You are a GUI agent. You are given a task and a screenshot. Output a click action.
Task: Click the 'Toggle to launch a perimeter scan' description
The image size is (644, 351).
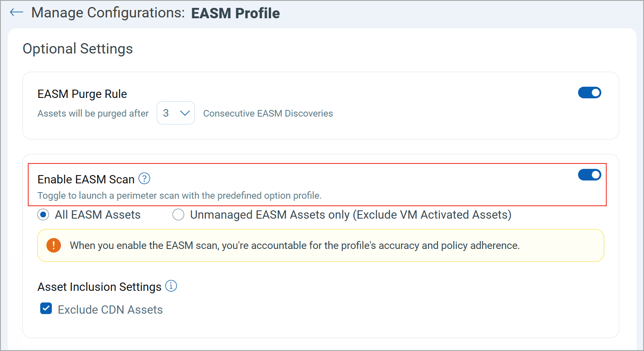point(180,195)
